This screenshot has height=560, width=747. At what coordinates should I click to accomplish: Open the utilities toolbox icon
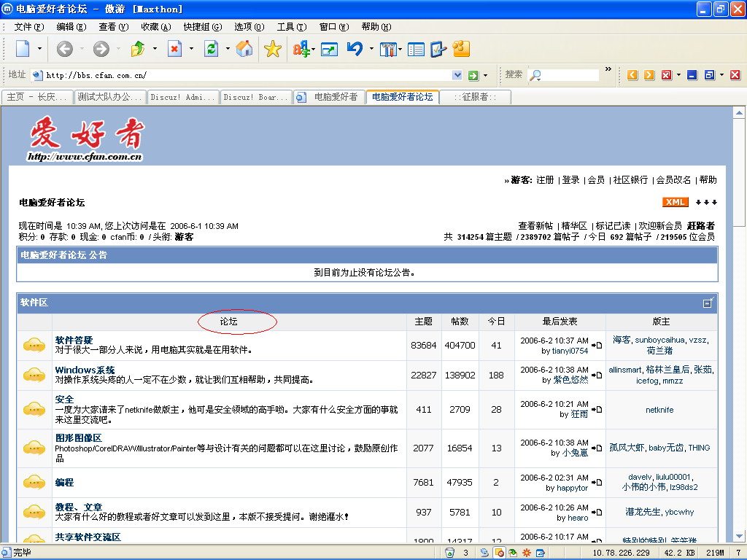pos(390,49)
